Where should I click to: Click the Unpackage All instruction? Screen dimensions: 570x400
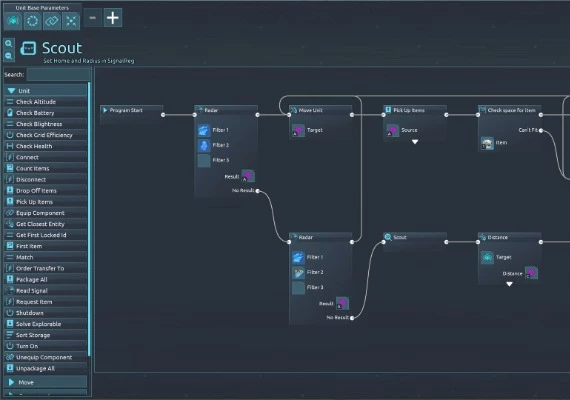pyautogui.click(x=45, y=368)
